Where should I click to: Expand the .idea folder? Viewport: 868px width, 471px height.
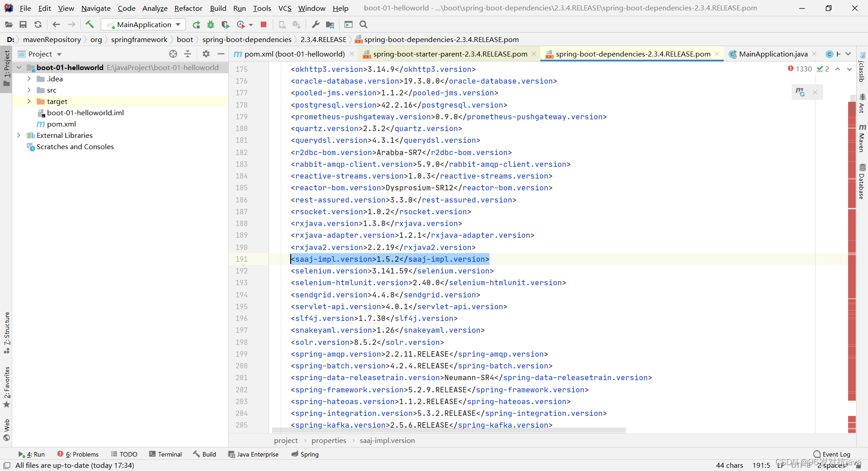[x=29, y=79]
